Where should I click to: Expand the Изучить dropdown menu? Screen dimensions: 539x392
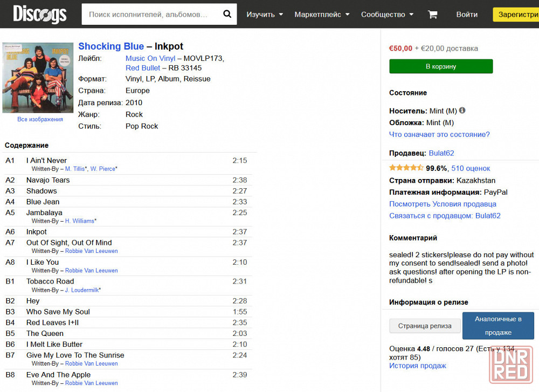(x=265, y=15)
